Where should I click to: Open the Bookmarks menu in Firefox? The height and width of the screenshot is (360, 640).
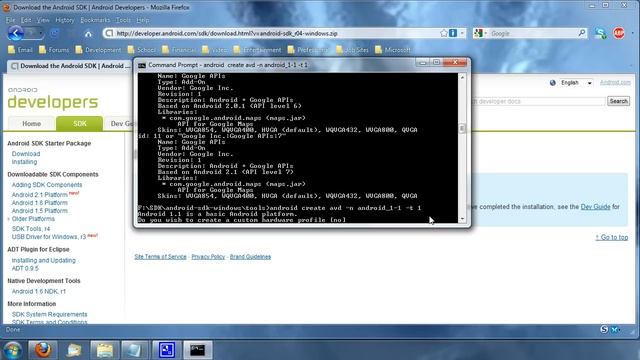coord(95,20)
